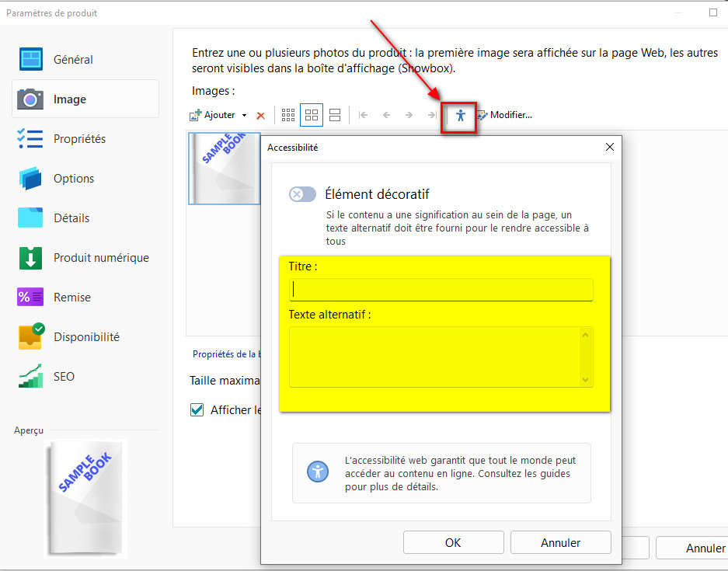Move image one position left

pyautogui.click(x=386, y=115)
